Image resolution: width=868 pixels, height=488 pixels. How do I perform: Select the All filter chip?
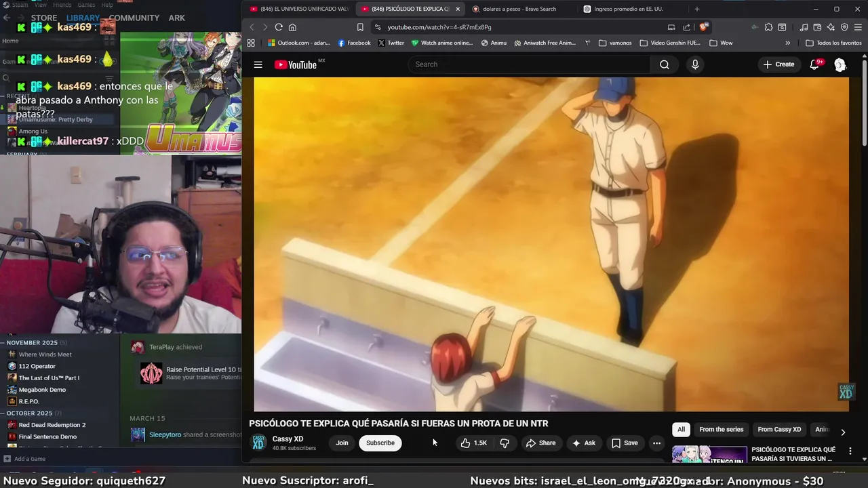[x=681, y=429]
